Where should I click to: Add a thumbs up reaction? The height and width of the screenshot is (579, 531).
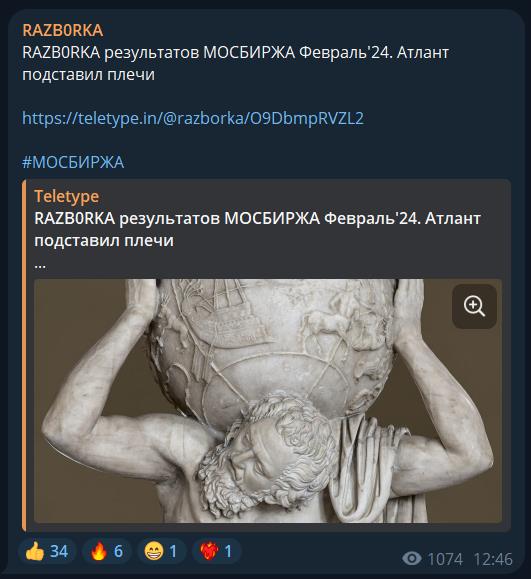(x=47, y=551)
